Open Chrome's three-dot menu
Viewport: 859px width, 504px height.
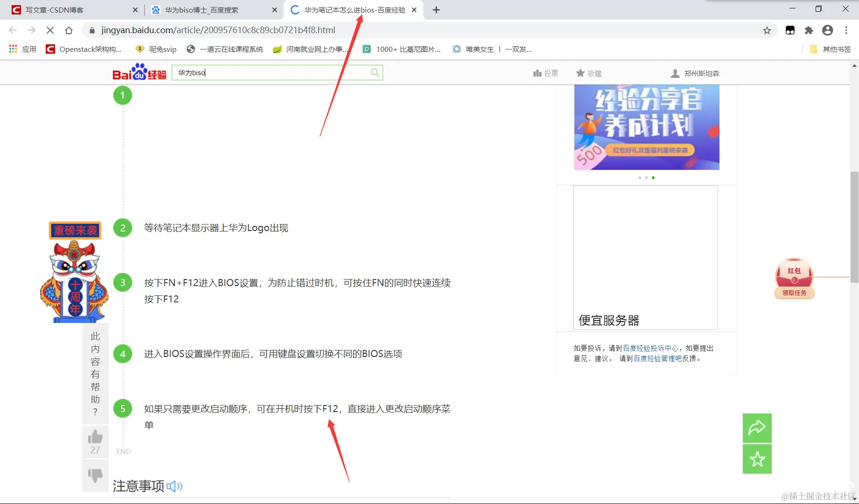[846, 30]
